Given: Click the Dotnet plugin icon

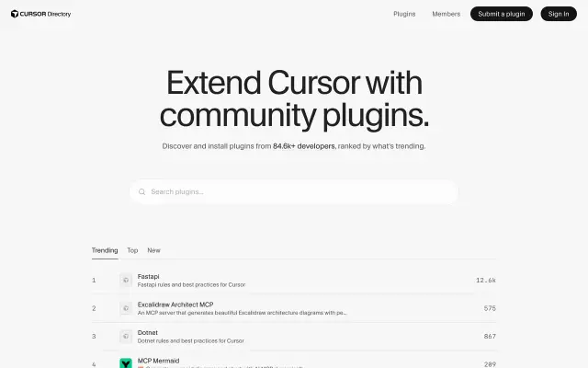Looking at the screenshot, I should (x=126, y=337).
